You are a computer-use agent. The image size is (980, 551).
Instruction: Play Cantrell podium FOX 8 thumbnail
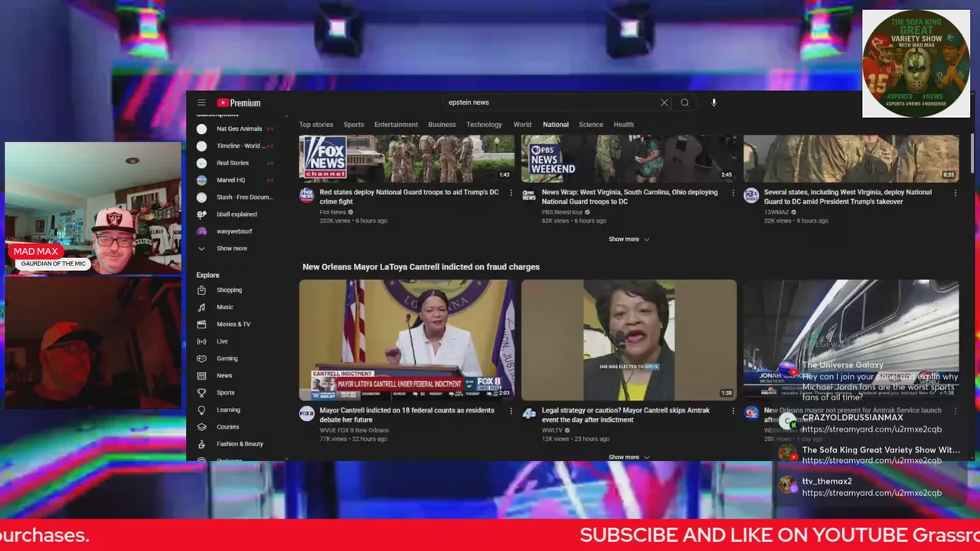tap(407, 340)
